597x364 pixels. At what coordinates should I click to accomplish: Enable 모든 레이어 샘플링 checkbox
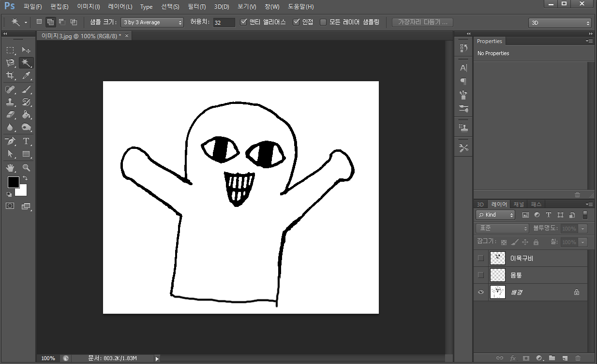pos(323,22)
